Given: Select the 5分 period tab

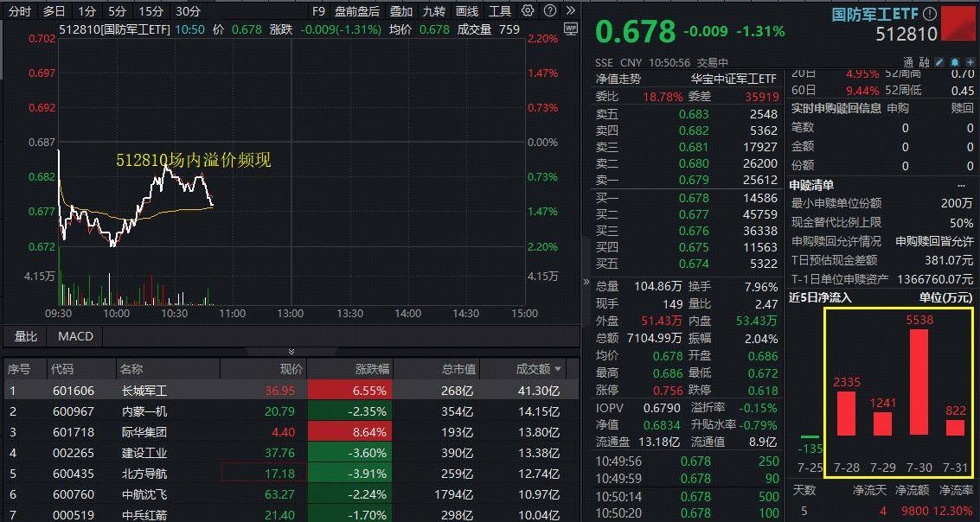Looking at the screenshot, I should (117, 10).
